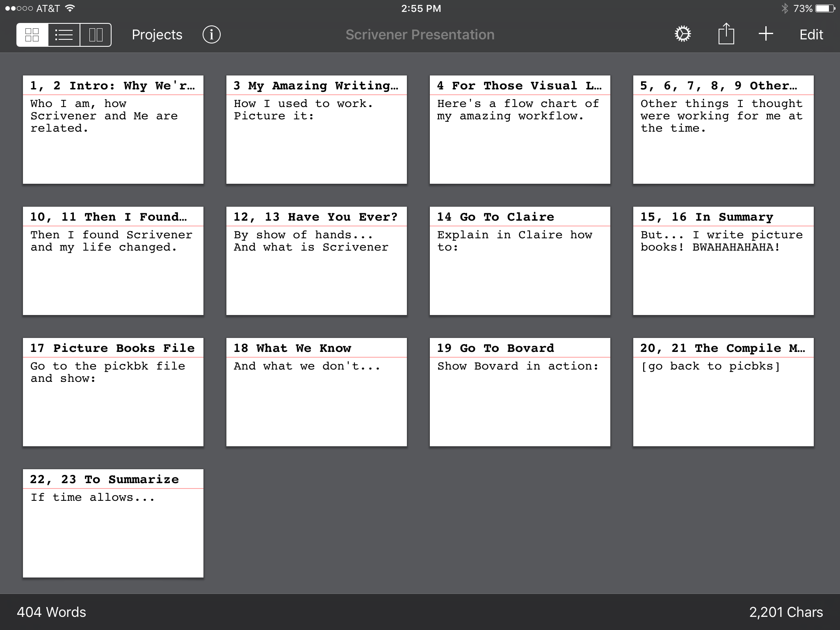
Task: Tap the battery indicator in status bar
Action: tap(825, 8)
